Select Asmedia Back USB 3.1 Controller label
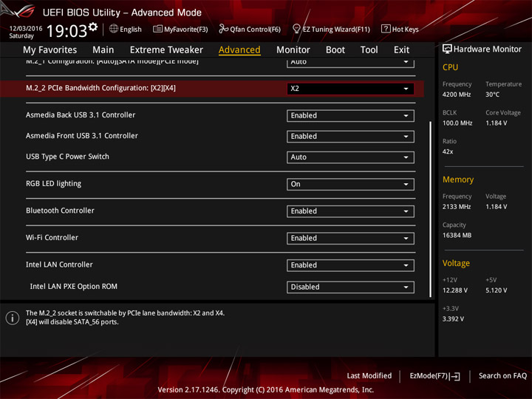532x399 pixels. pyautogui.click(x=81, y=115)
